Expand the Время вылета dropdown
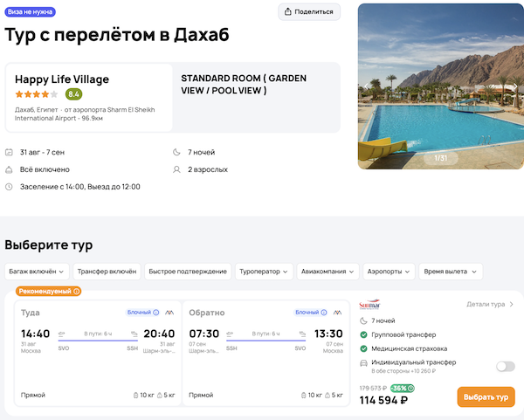The image size is (524, 420). coord(451,272)
